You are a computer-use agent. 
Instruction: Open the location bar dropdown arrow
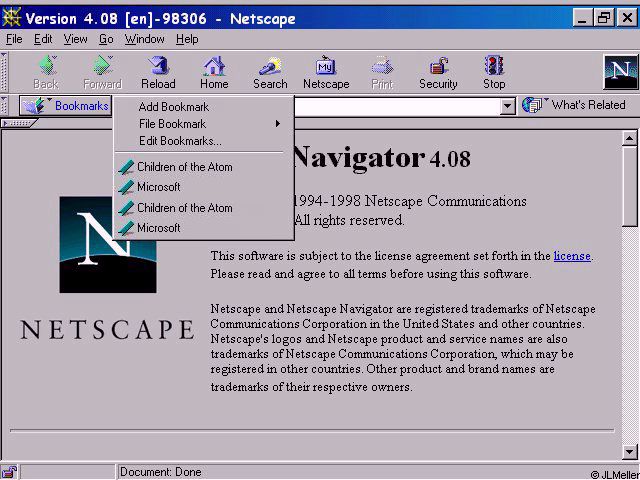[507, 107]
